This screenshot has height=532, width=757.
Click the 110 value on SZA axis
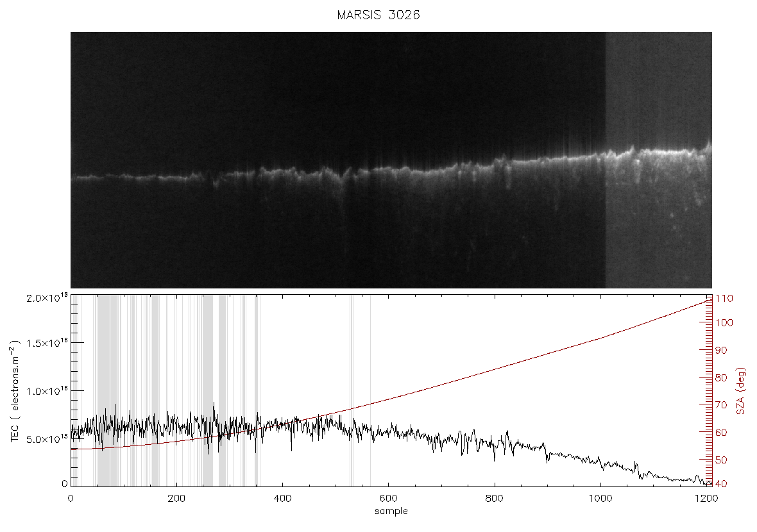(x=724, y=299)
